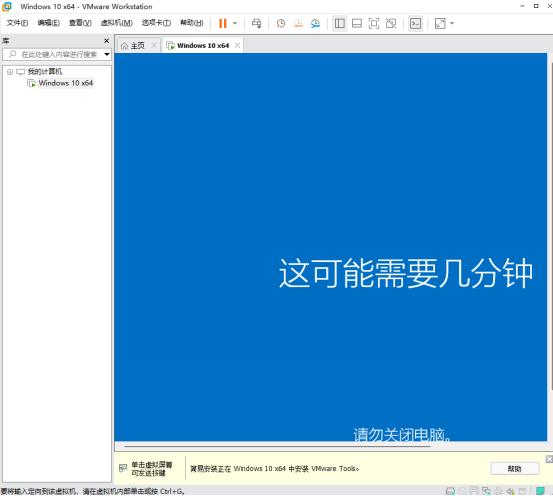Select 我的计算机 in the library tree
The width and height of the screenshot is (553, 496).
click(44, 72)
